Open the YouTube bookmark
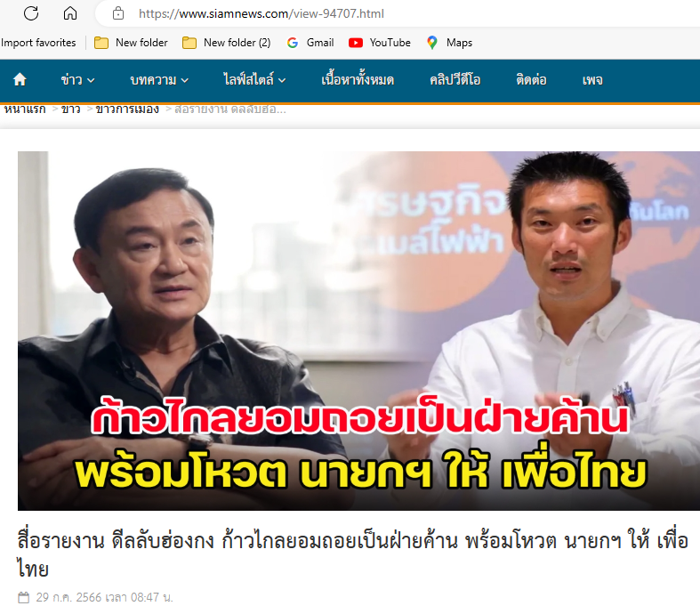This screenshot has width=700, height=614. [x=380, y=43]
